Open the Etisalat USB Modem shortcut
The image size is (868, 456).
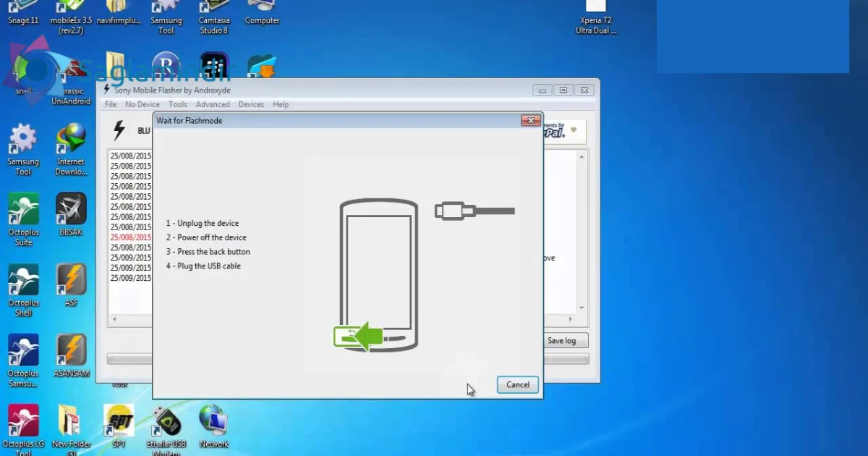tap(166, 431)
